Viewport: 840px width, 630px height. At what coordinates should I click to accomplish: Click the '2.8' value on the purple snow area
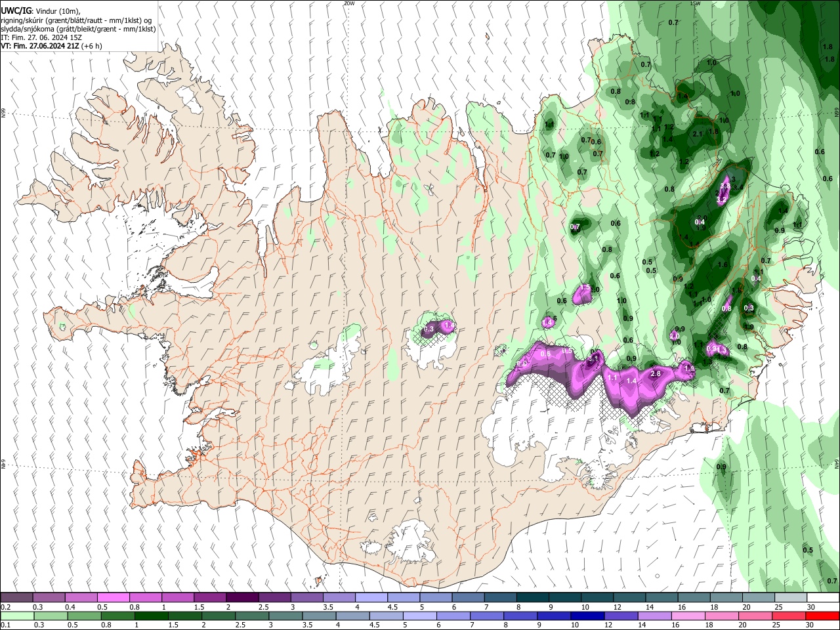click(x=655, y=374)
